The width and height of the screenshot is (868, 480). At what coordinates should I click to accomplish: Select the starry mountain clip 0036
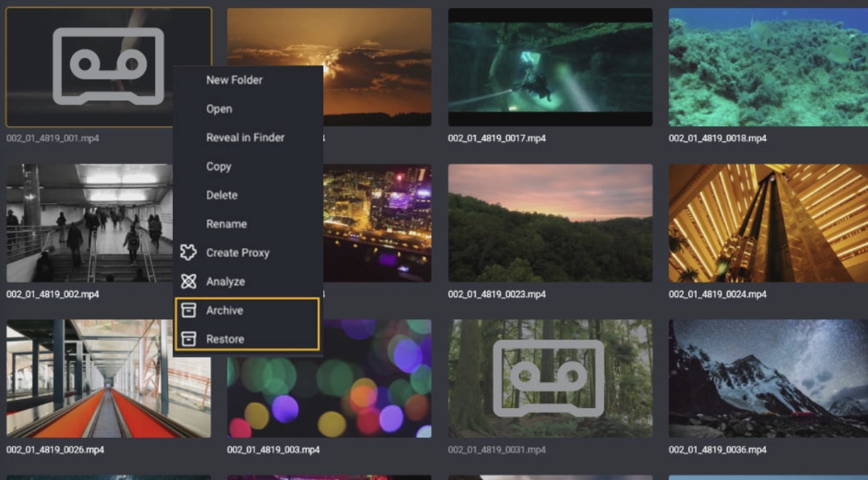pos(768,379)
